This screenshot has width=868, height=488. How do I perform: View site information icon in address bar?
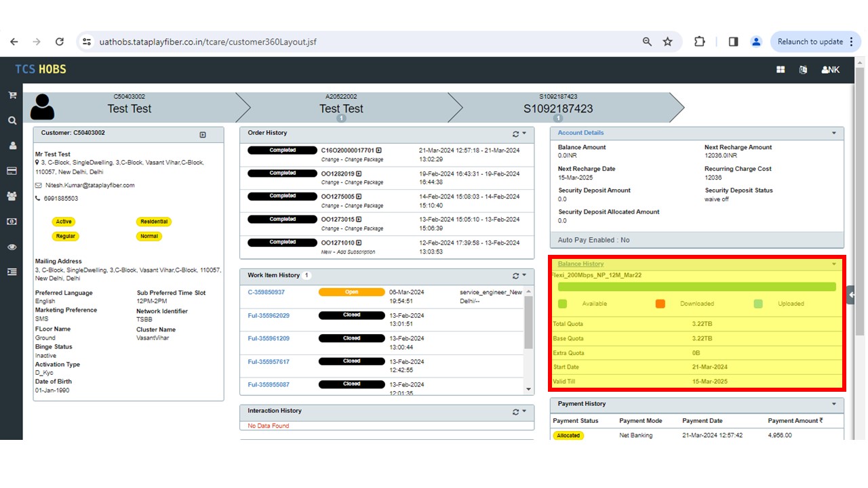coord(86,41)
